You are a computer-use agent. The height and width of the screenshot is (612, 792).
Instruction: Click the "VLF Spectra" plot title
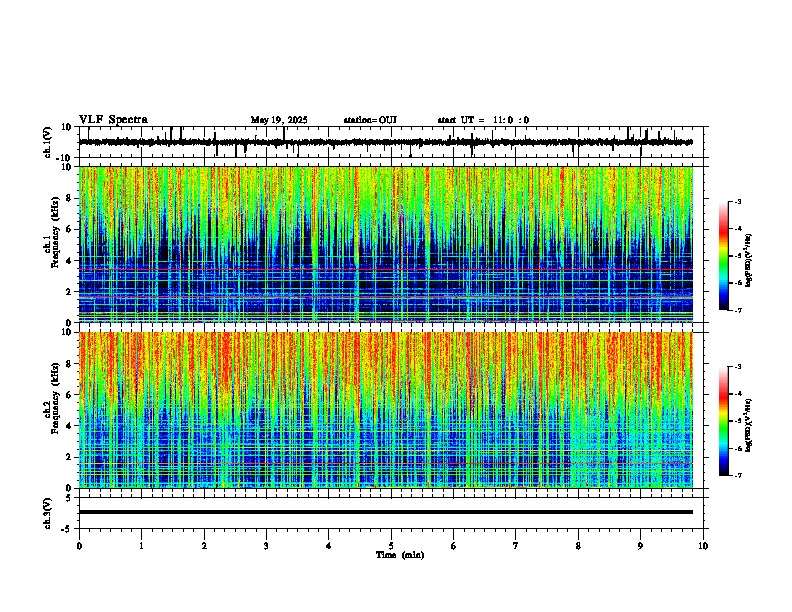[x=113, y=120]
